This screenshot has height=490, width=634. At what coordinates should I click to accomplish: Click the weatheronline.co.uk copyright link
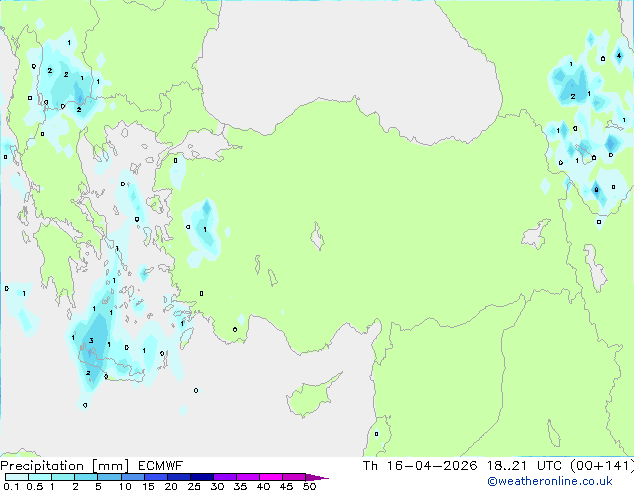click(x=550, y=481)
